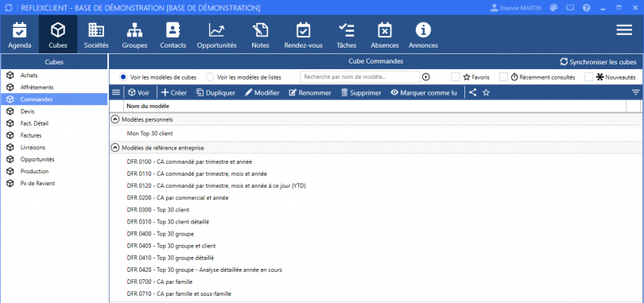This screenshot has height=303, width=644.
Task: Open the hamburger main menu
Action: (x=624, y=29)
